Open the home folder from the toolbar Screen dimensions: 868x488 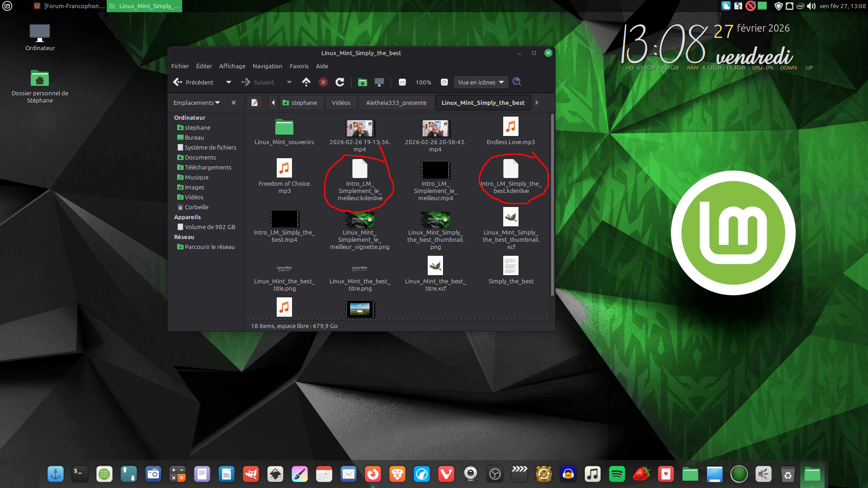[x=363, y=82]
